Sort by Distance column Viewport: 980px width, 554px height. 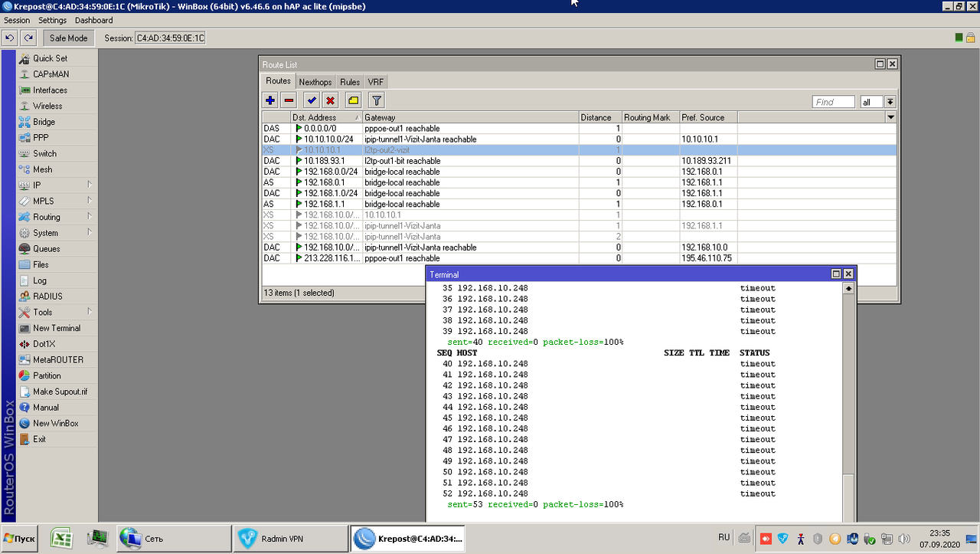tap(599, 117)
